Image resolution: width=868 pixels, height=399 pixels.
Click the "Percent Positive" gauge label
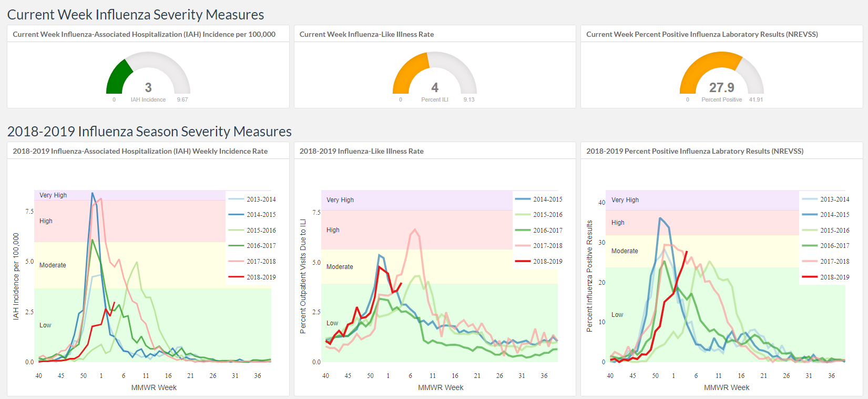point(722,99)
